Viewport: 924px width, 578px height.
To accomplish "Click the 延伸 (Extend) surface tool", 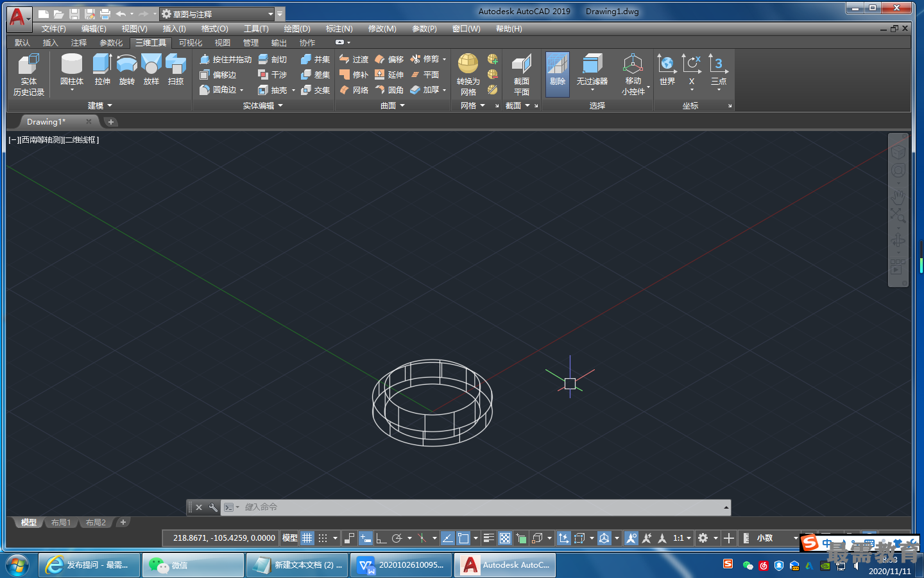I will [x=389, y=74].
